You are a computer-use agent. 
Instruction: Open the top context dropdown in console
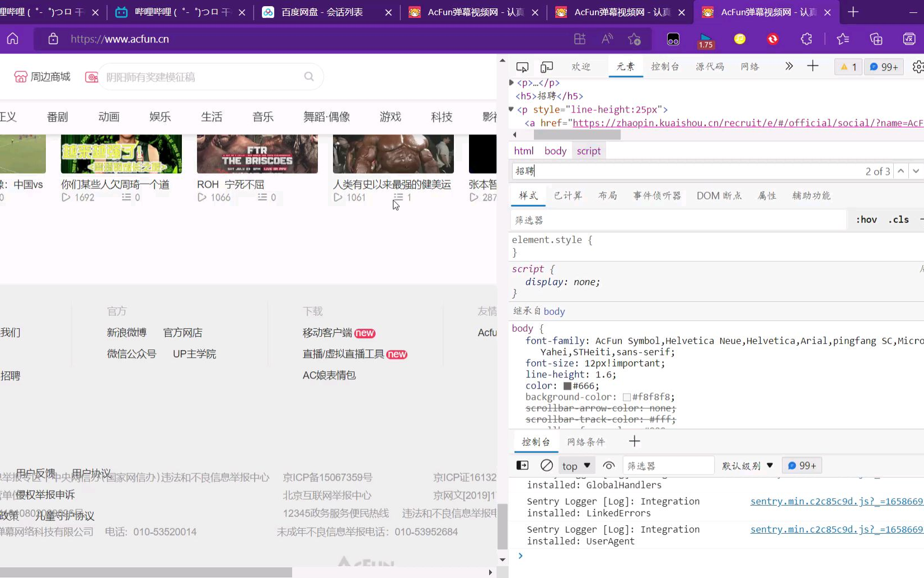(x=576, y=466)
